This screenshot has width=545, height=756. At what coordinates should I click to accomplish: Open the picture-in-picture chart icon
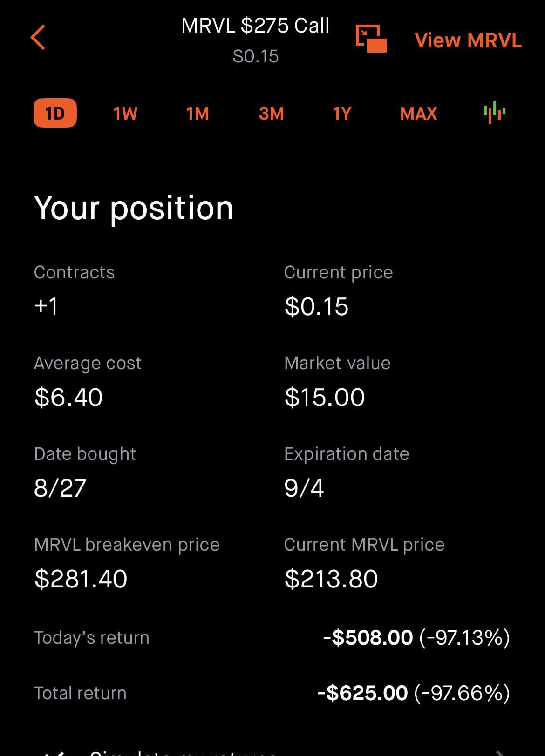[371, 39]
